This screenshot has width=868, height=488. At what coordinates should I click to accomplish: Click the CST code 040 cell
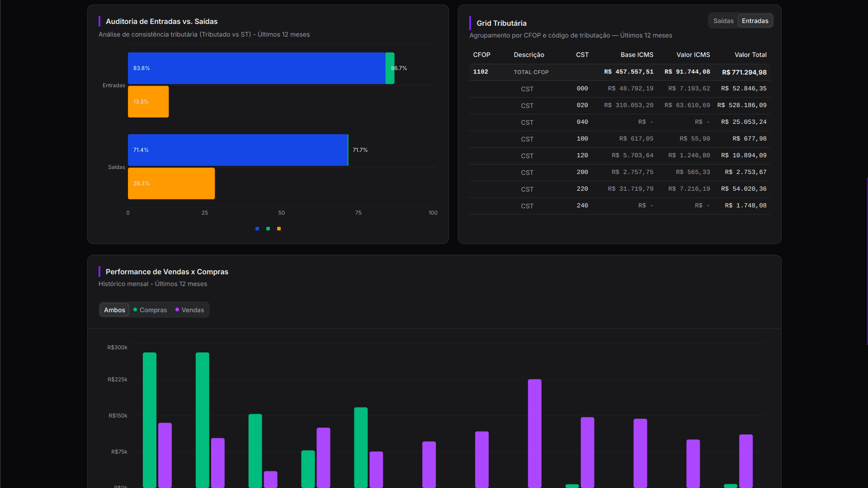coord(582,122)
